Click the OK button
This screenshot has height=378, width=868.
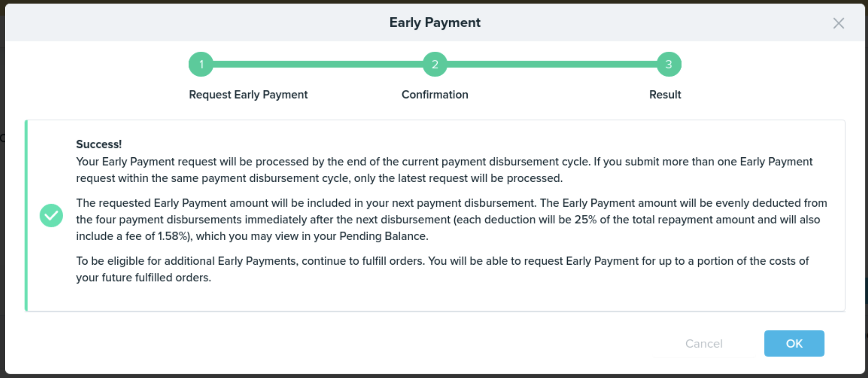pyautogui.click(x=794, y=343)
